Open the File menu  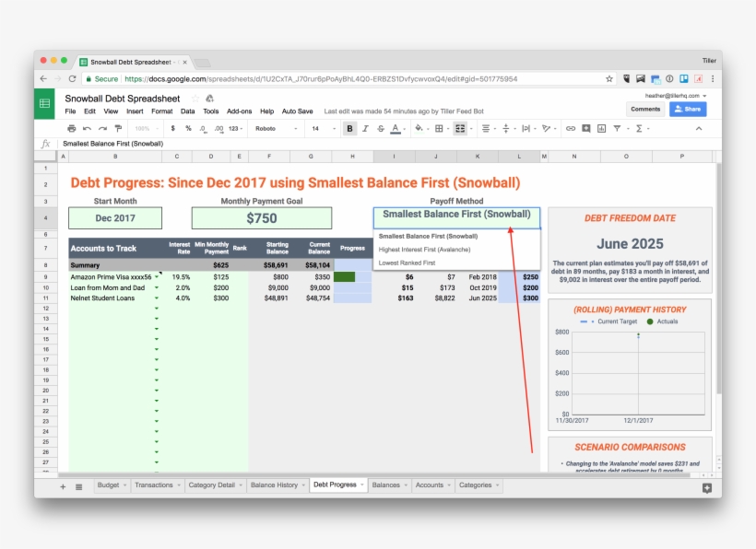(x=70, y=111)
